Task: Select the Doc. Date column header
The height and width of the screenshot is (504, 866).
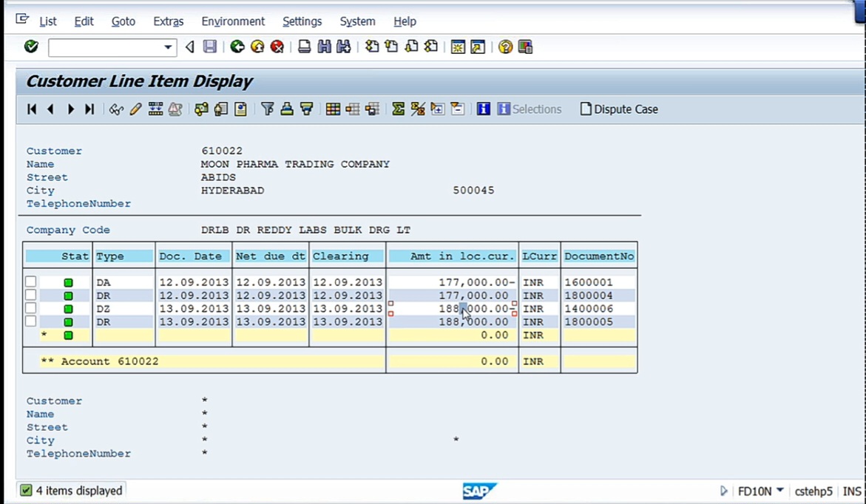Action: [193, 256]
